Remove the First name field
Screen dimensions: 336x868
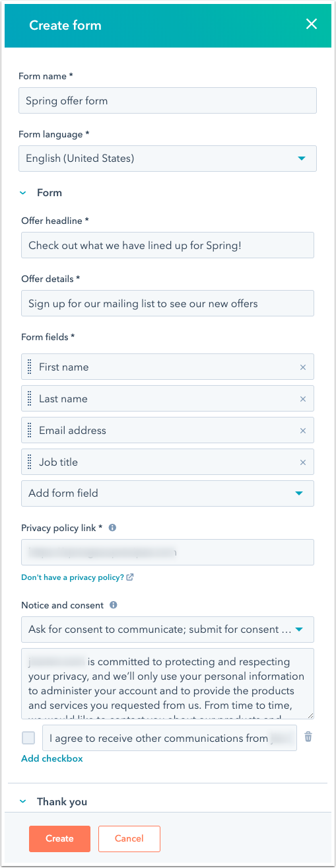303,367
